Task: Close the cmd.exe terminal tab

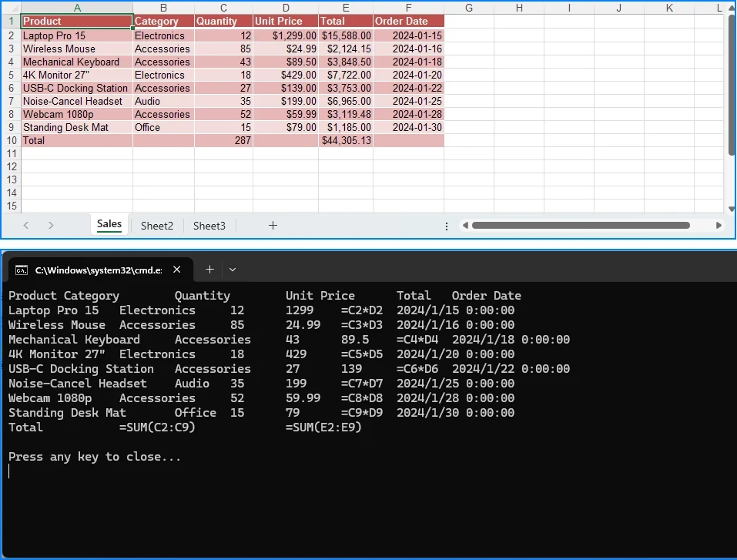Action: pos(176,270)
